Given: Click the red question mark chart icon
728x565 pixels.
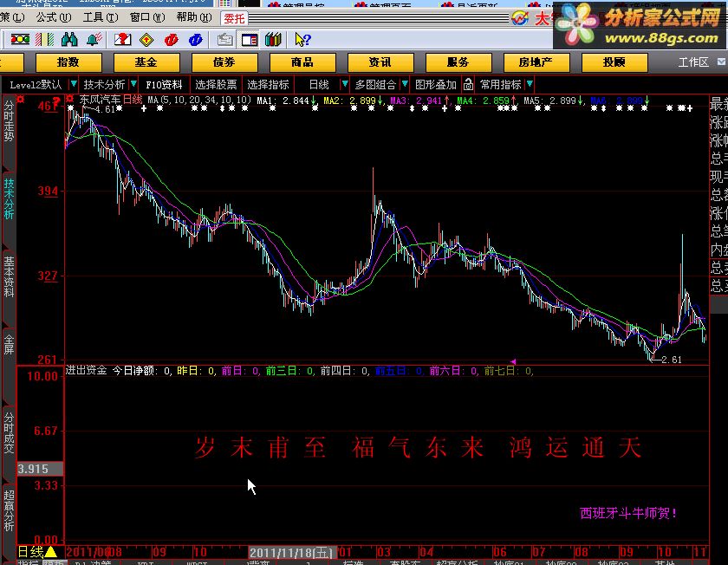Looking at the screenshot, I should click(122, 40).
